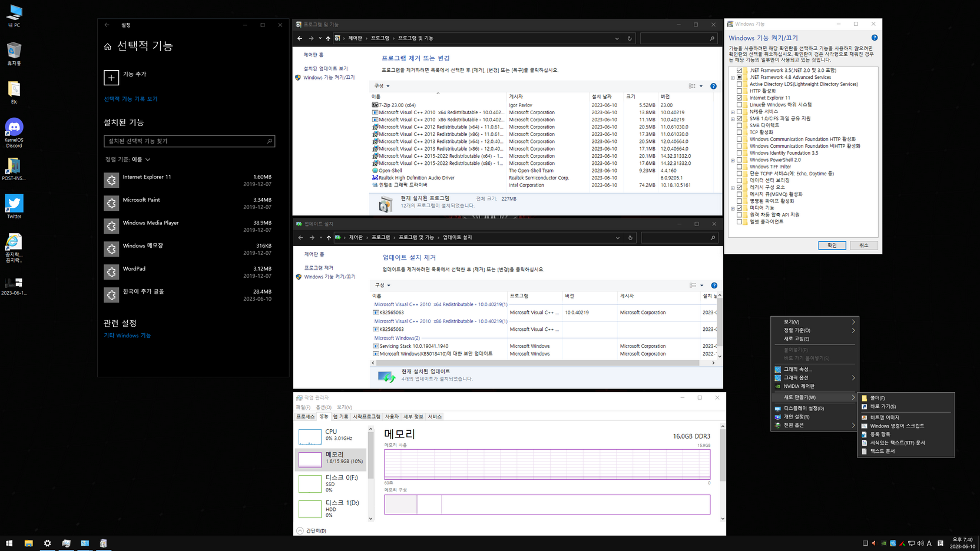Open 파일(F) menu in Task Manager
The height and width of the screenshot is (551, 980).
[x=303, y=407]
